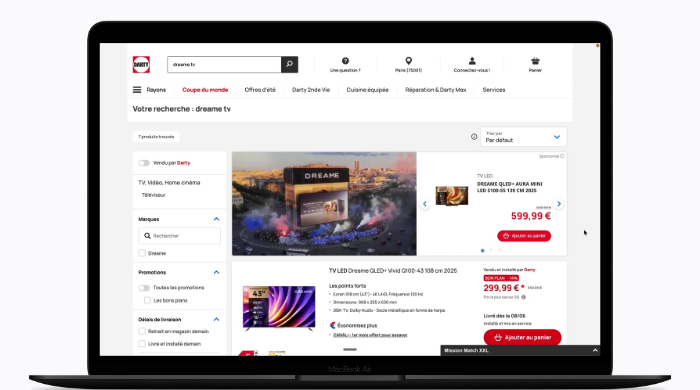Screen dimensions: 700x390
Task: Click the lowest price info icon
Action: point(524,297)
